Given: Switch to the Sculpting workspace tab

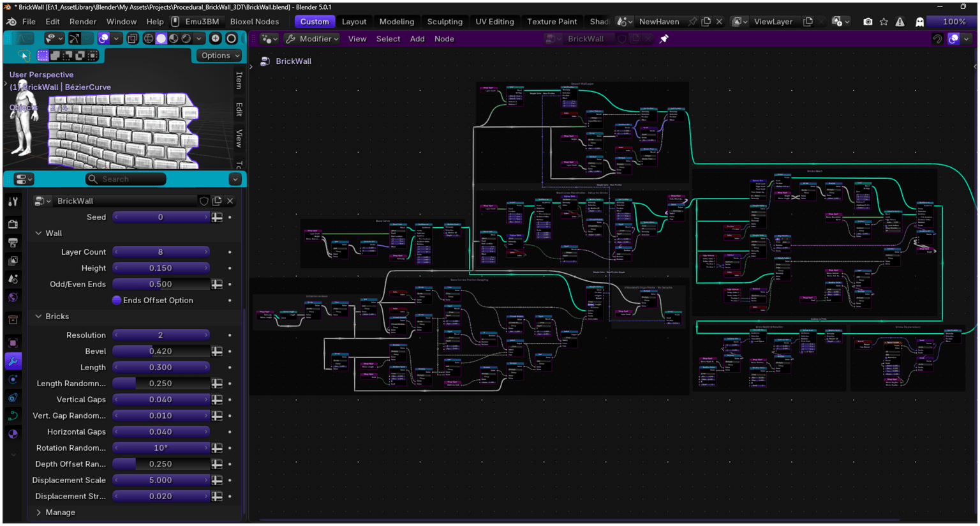Looking at the screenshot, I should (445, 22).
